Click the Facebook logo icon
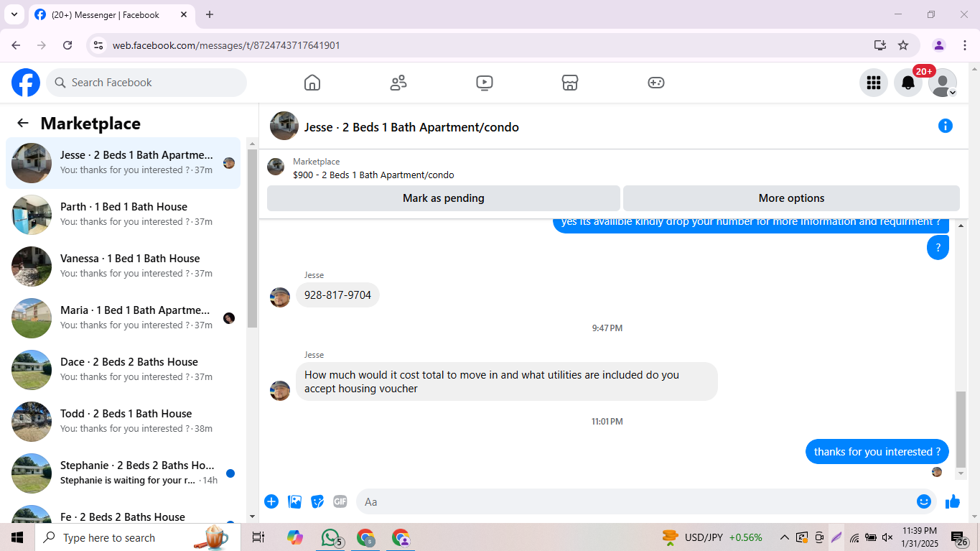980x551 pixels. pos(26,83)
